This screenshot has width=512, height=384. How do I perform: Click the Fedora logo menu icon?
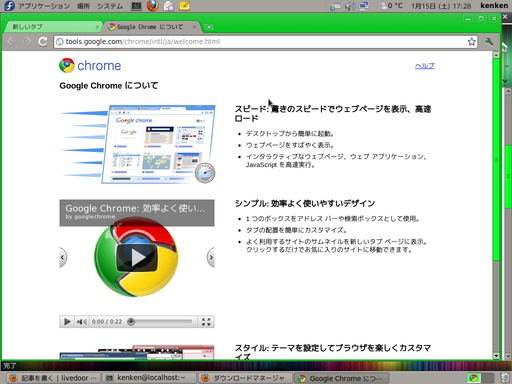click(x=9, y=6)
